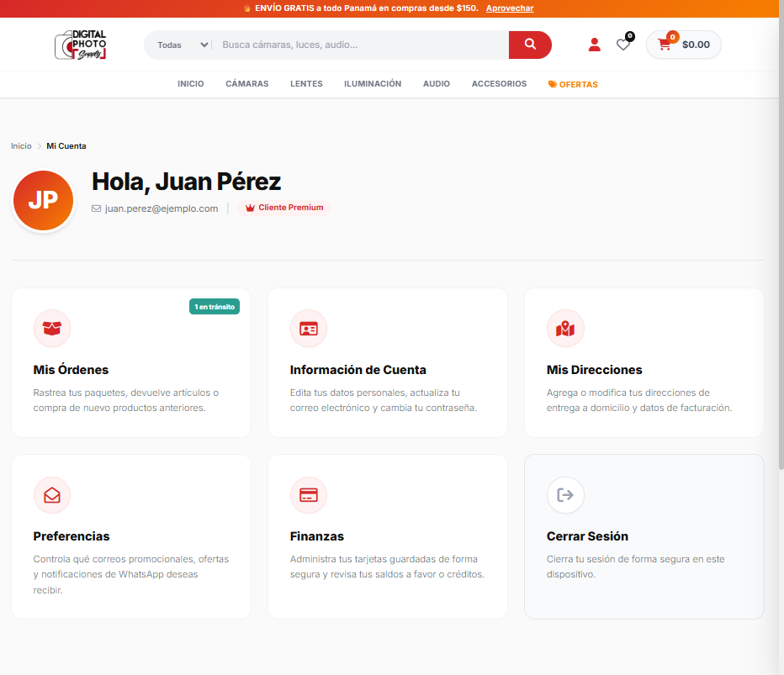
Task: Click the fire icon in the promo banner
Action: (247, 8)
